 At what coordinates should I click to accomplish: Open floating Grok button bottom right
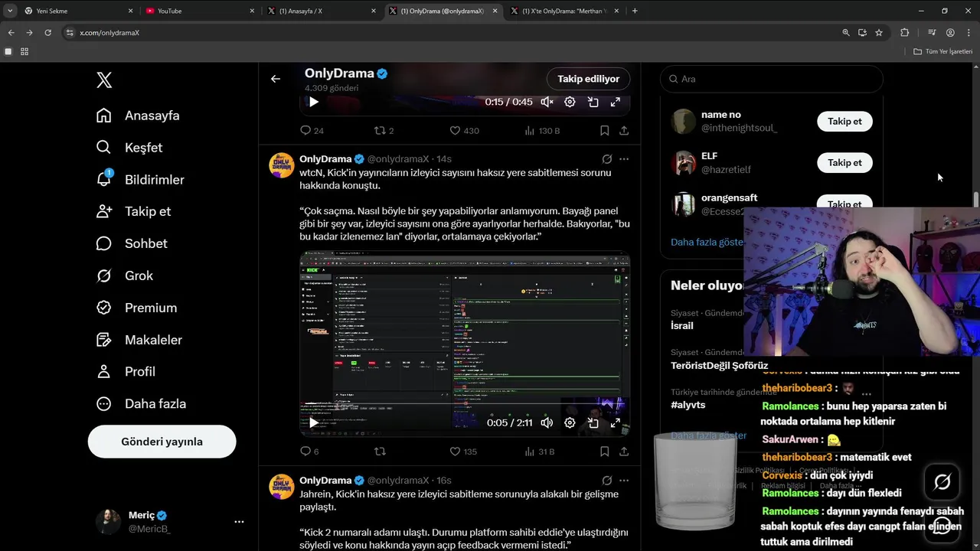click(x=942, y=482)
